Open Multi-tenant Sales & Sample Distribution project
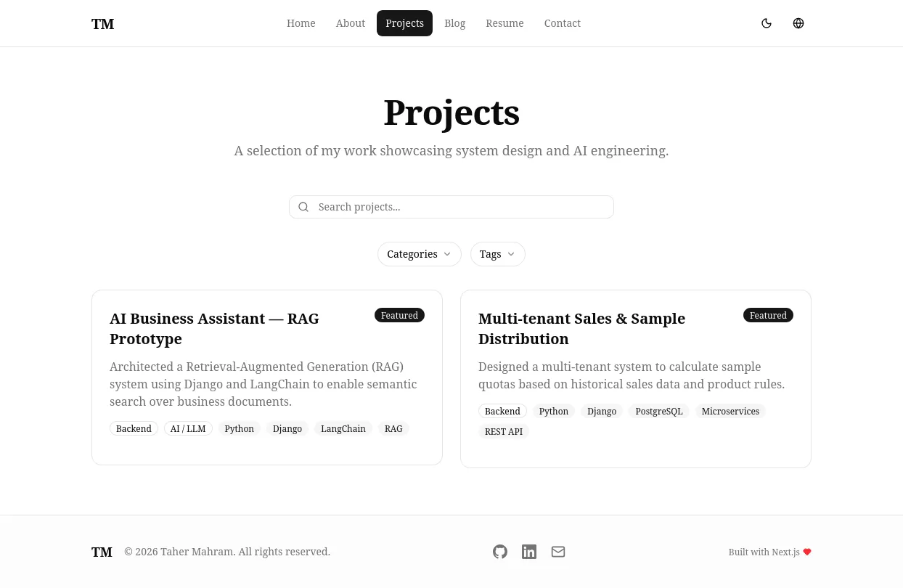This screenshot has height=588, width=903. [x=581, y=328]
